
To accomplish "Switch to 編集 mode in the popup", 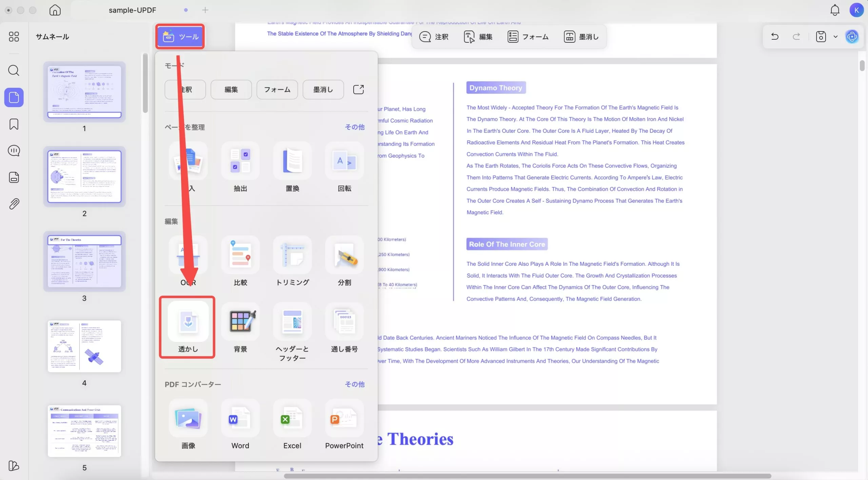I will click(x=231, y=89).
